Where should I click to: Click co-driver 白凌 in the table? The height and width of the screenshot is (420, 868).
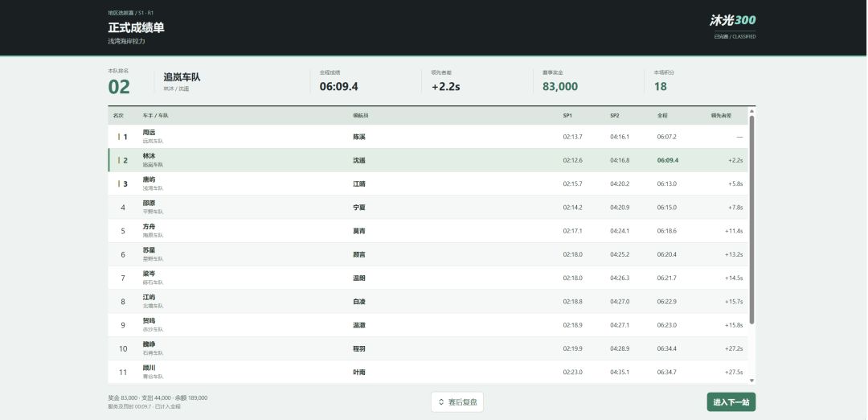pyautogui.click(x=358, y=302)
